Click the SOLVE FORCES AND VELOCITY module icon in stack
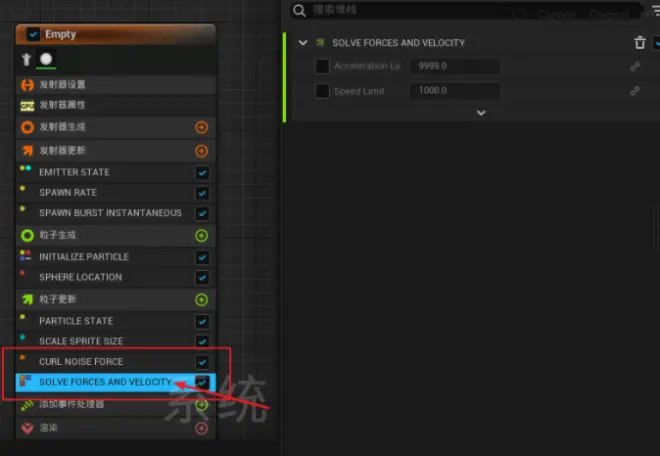 (25, 381)
